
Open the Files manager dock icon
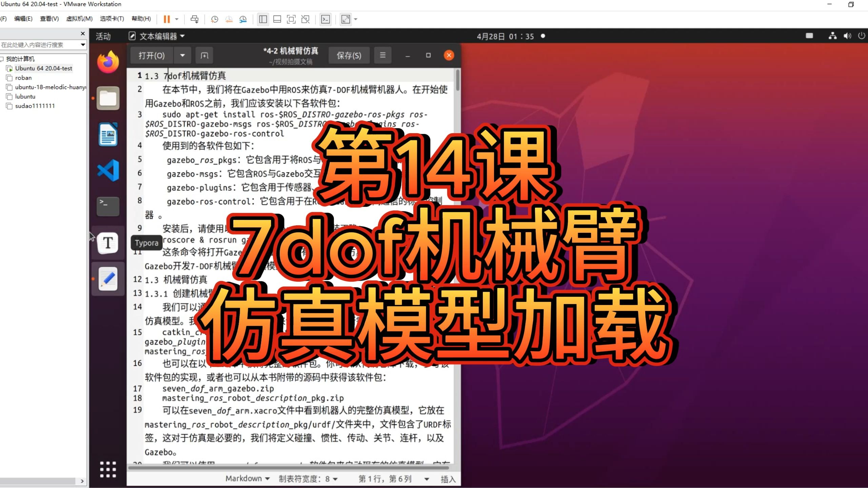coord(108,98)
